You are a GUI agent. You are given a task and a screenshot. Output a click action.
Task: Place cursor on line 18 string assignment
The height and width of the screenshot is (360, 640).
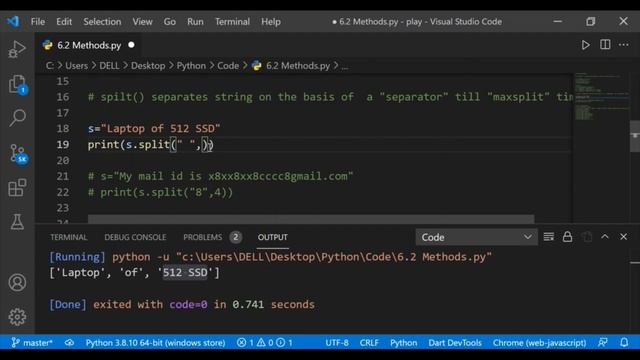[x=154, y=129]
